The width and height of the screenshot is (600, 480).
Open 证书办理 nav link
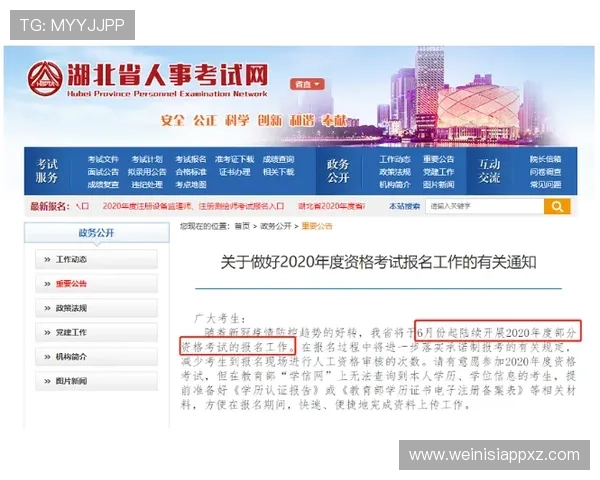coord(235,172)
